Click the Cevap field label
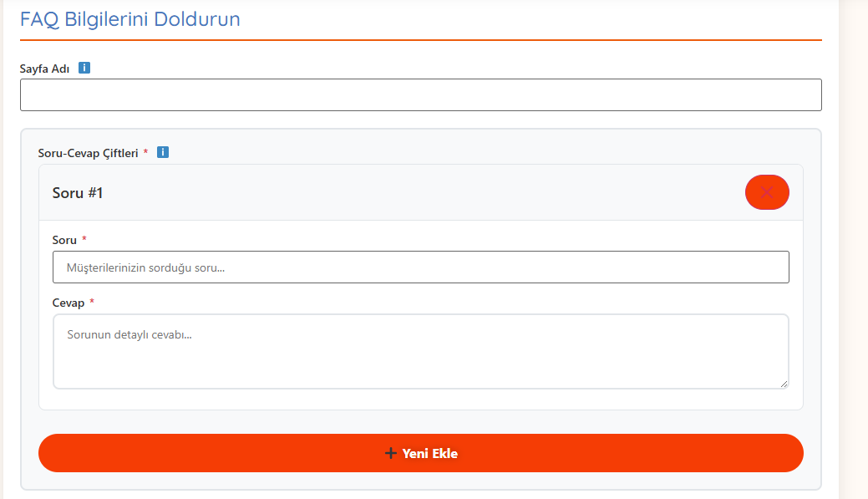868x499 pixels. click(x=69, y=303)
